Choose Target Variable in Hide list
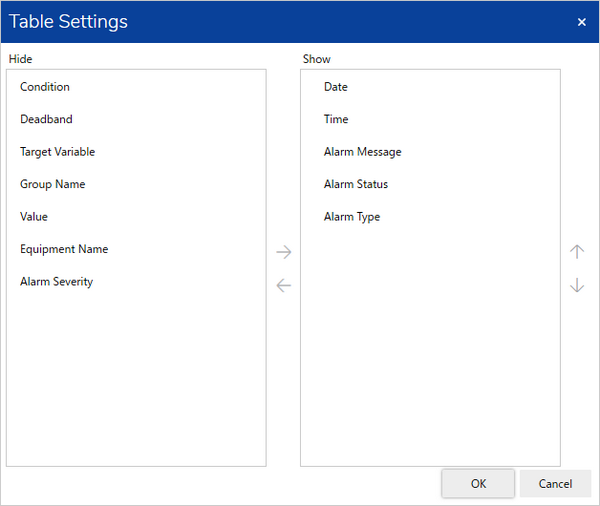The width and height of the screenshot is (600, 506). [58, 152]
